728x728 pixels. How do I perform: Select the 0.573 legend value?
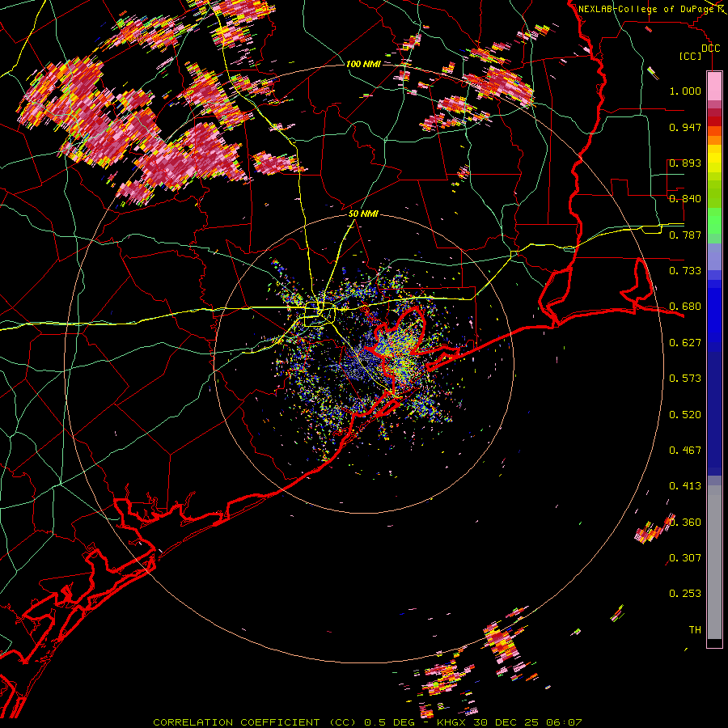[x=685, y=379]
